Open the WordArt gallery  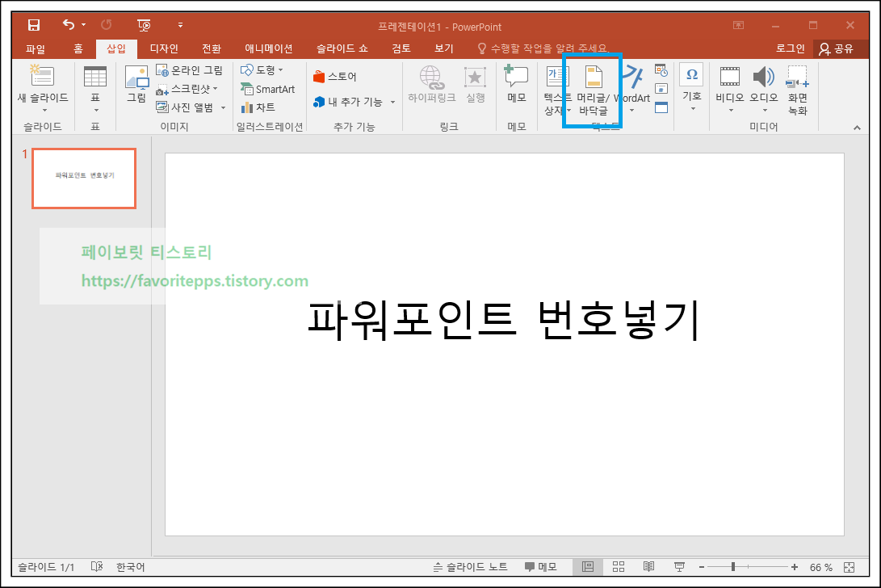[x=632, y=89]
